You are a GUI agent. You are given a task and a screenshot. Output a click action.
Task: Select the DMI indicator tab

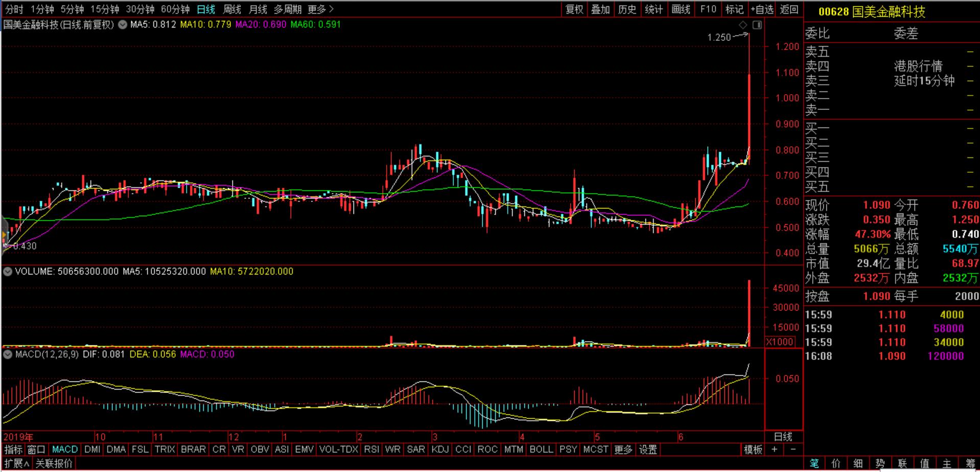(92, 449)
